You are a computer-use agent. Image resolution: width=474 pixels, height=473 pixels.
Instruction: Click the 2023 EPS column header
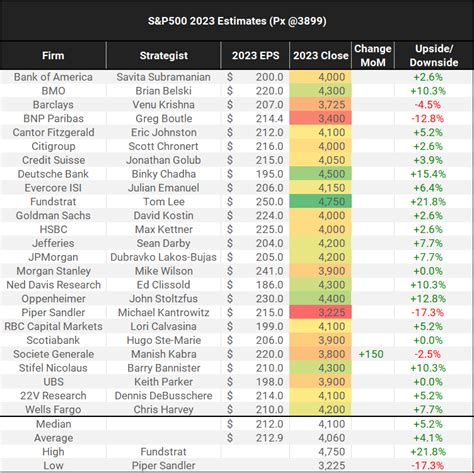click(255, 55)
